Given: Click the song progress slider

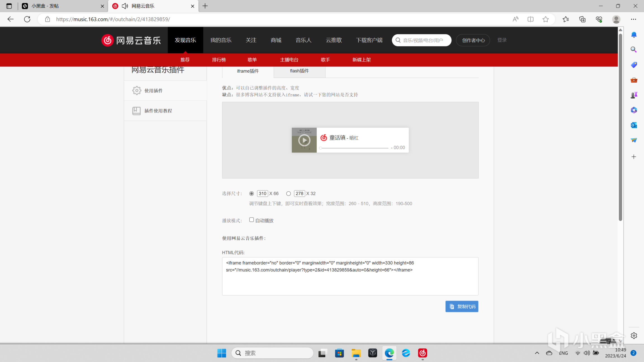Looking at the screenshot, I should (x=354, y=148).
